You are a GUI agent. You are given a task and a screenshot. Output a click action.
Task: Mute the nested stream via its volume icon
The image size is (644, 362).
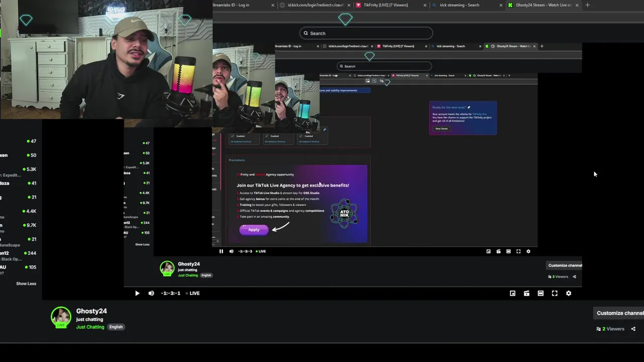point(231,251)
